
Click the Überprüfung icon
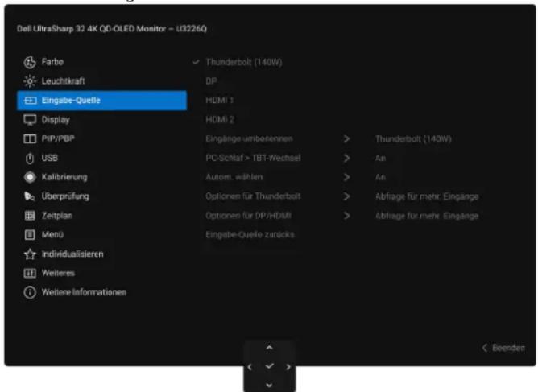click(x=30, y=196)
